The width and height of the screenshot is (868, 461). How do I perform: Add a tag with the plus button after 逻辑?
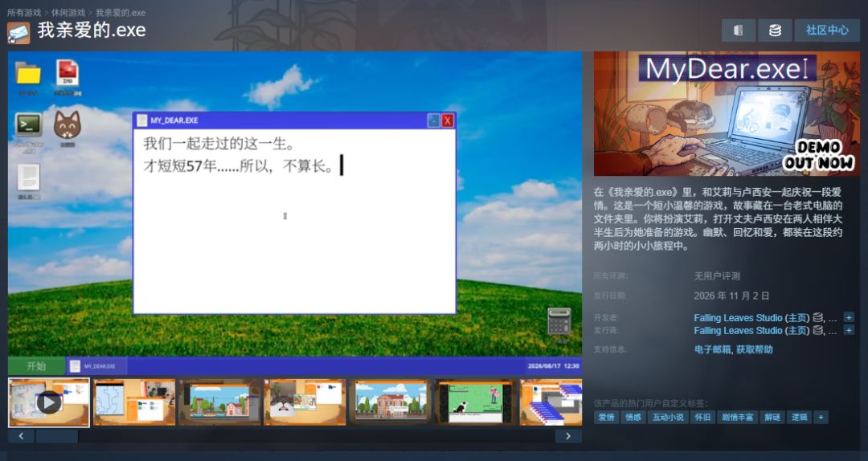coord(821,418)
